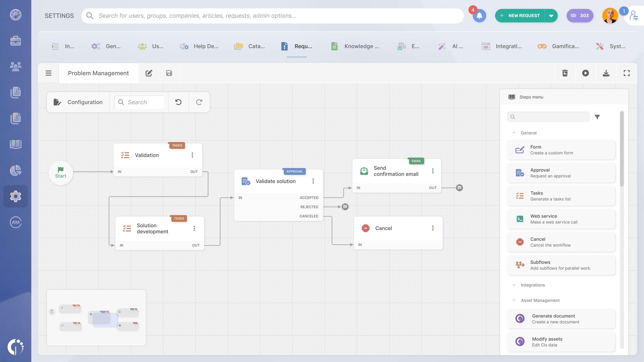Open three-dot menu on Solution development step

(194, 228)
